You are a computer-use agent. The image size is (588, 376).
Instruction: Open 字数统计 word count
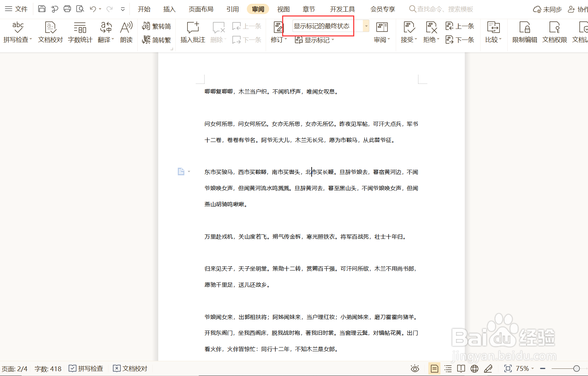(80, 33)
